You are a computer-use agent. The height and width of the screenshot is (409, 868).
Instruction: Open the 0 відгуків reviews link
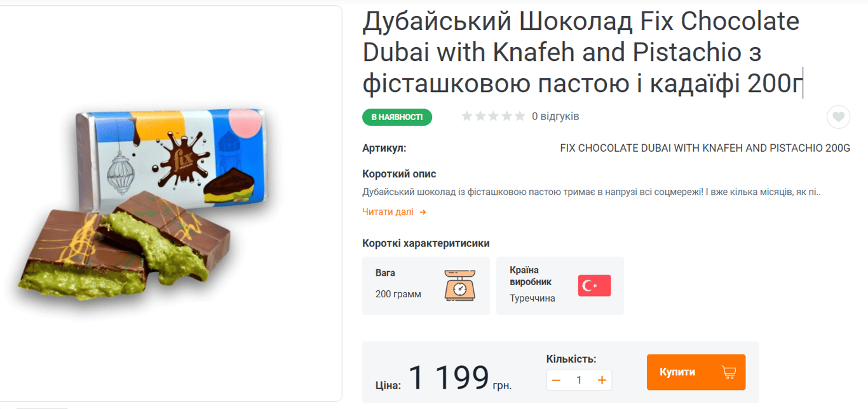(x=555, y=116)
